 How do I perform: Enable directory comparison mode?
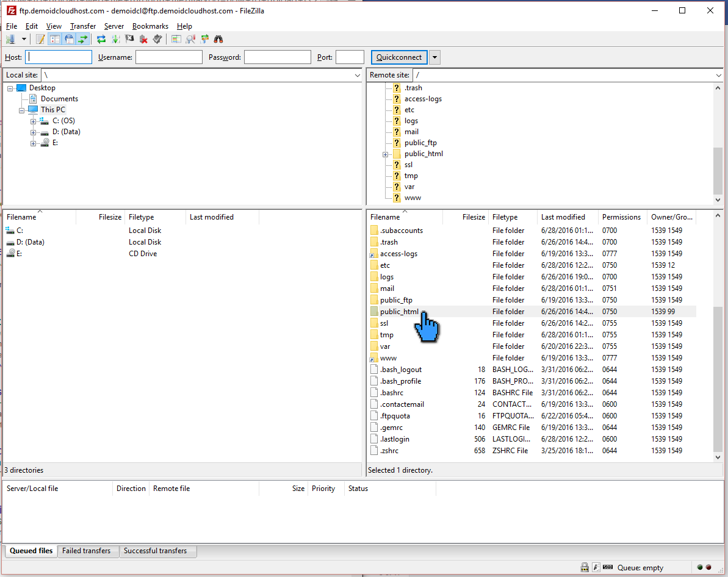(x=176, y=39)
